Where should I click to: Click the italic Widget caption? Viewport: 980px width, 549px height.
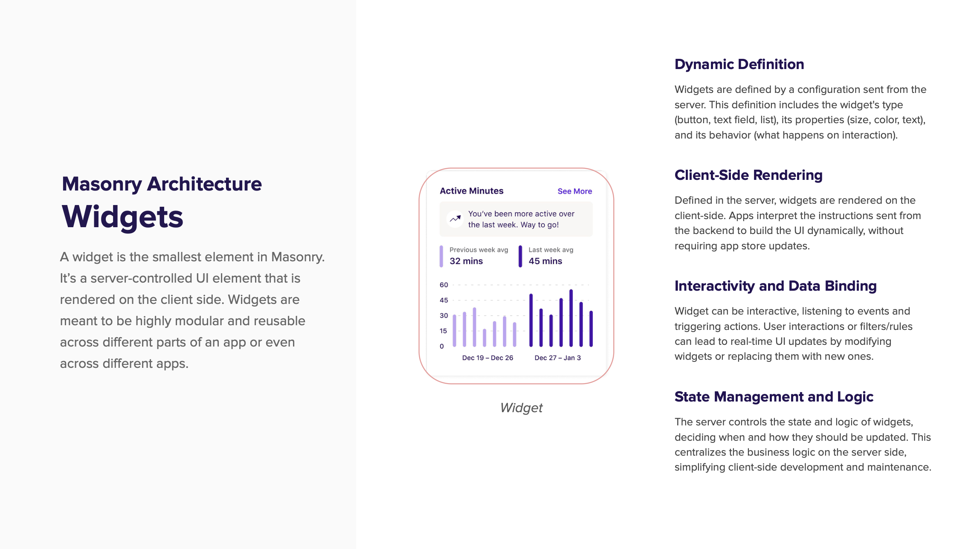521,408
